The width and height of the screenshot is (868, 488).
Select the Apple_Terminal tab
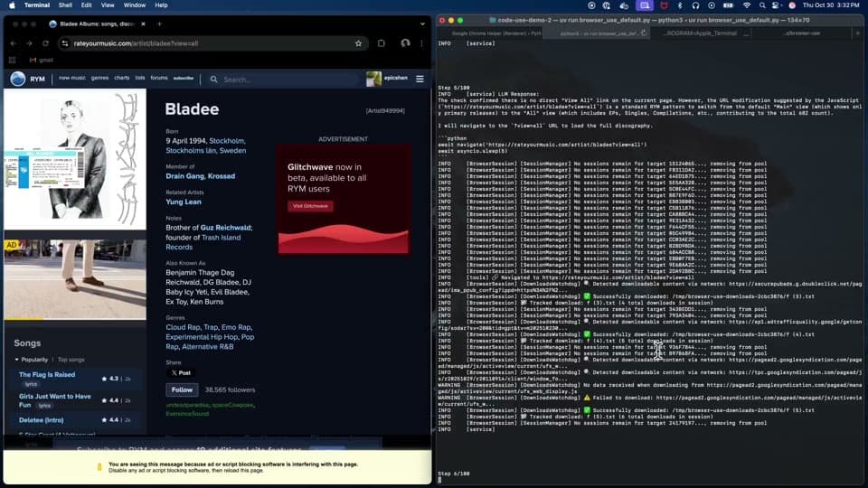point(701,33)
